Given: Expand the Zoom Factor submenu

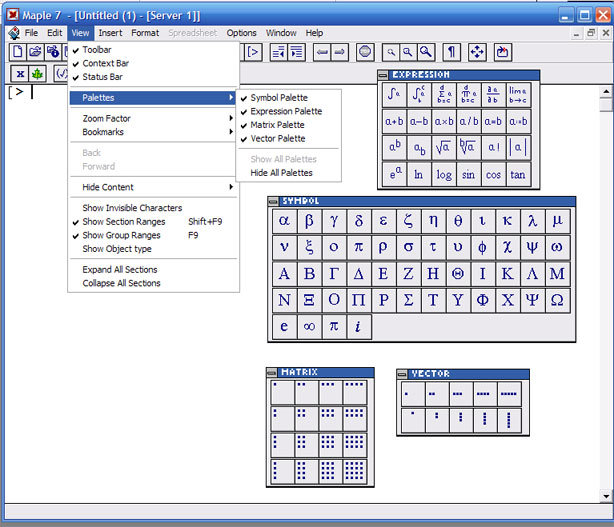Looking at the screenshot, I should [x=153, y=118].
